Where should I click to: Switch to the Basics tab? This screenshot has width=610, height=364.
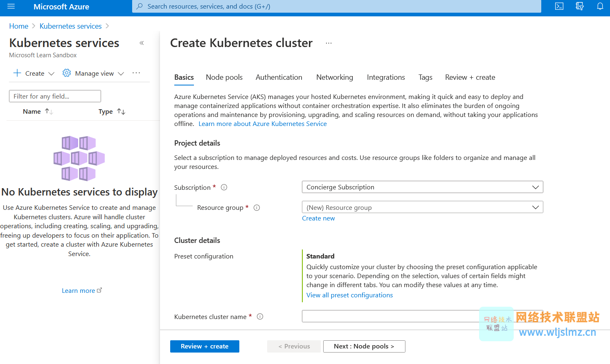184,77
